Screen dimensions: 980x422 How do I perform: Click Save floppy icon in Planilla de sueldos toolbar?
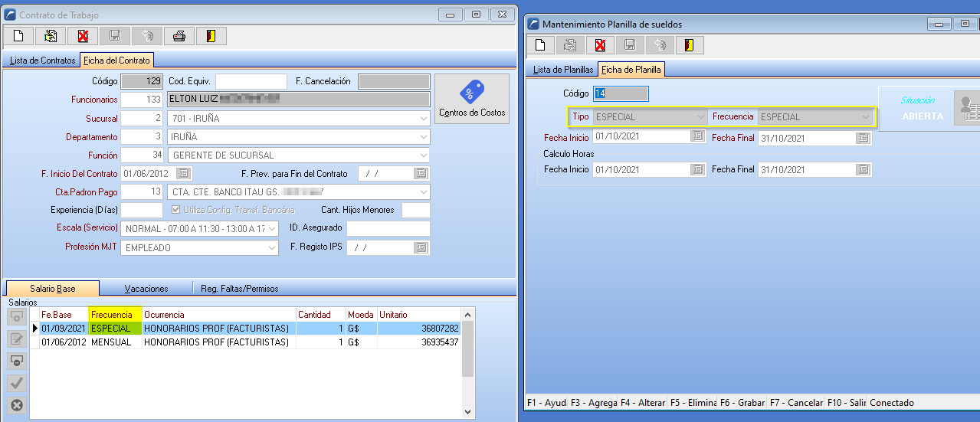coord(630,45)
